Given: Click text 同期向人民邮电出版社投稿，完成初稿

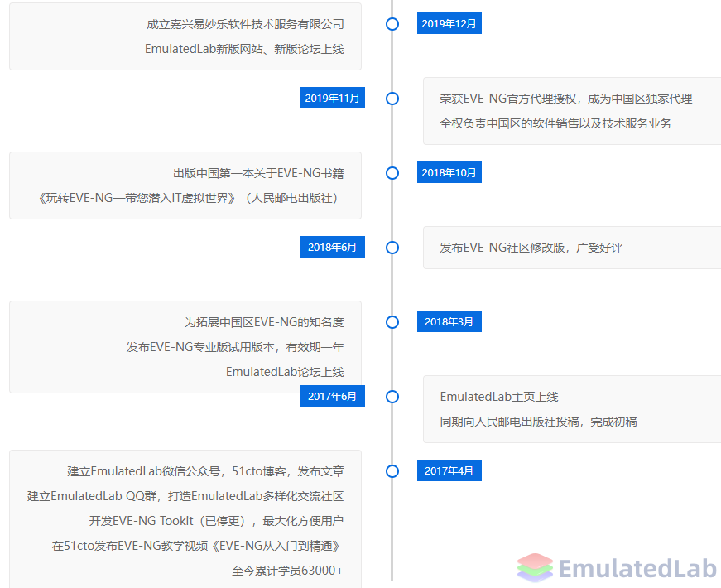Looking at the screenshot, I should 538,422.
